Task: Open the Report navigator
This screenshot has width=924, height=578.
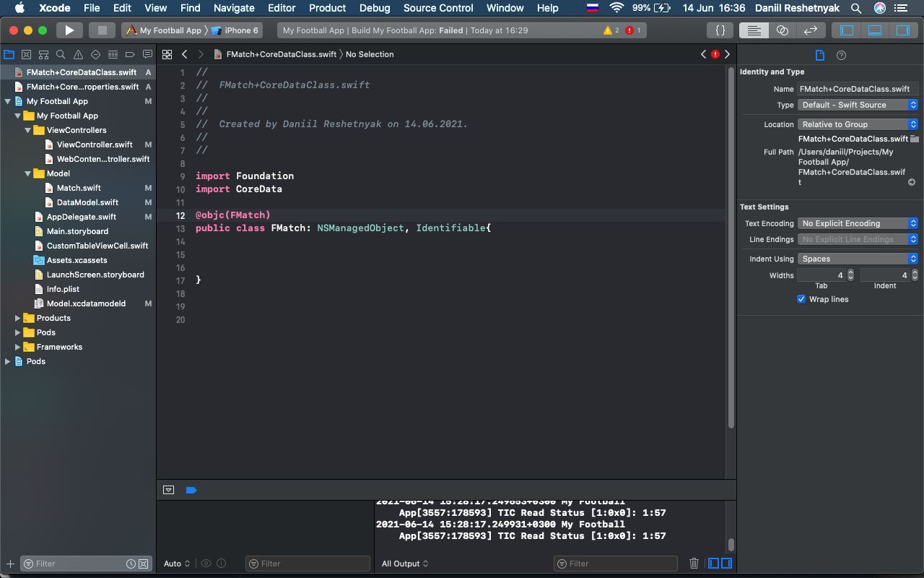Action: pos(147,54)
